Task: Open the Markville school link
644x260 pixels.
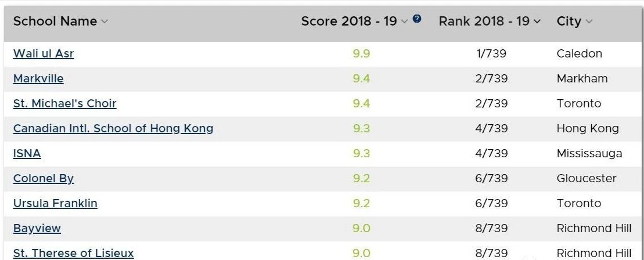Action: point(38,78)
